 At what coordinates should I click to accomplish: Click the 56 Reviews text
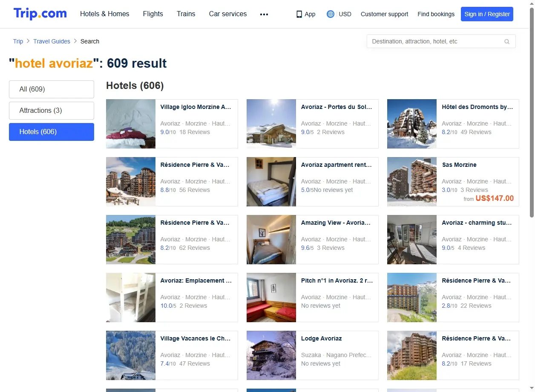point(195,190)
